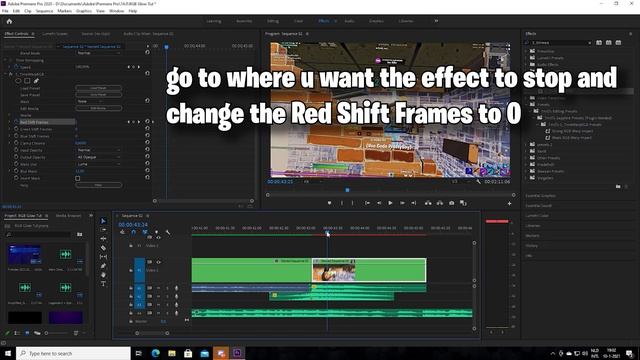Click the Windows Start button
The width and height of the screenshot is (640, 360).
(x=8, y=353)
